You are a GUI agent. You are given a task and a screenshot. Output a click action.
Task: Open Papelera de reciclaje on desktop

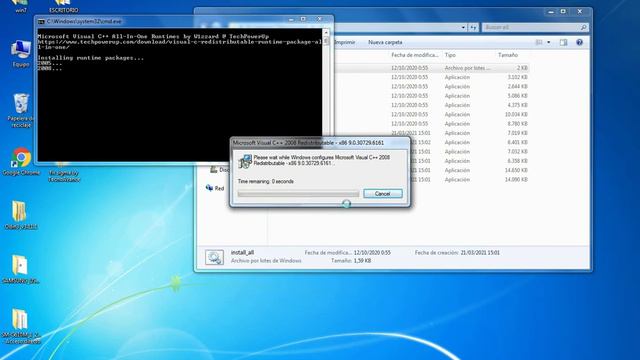[x=21, y=111]
